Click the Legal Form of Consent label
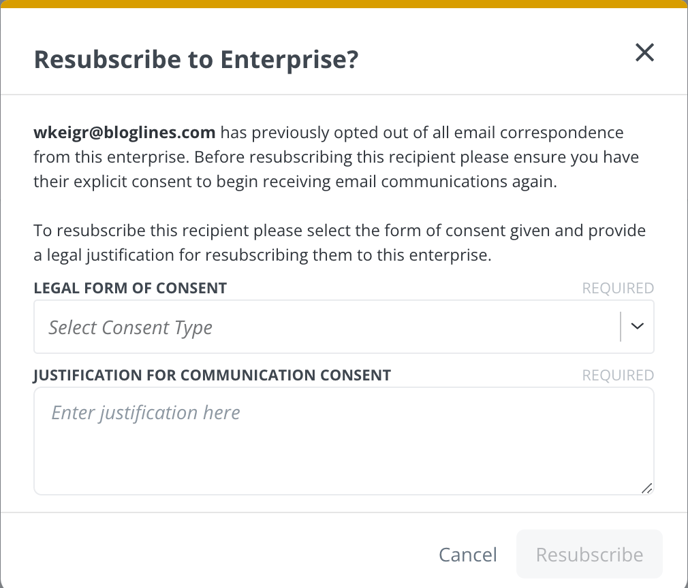 tap(130, 288)
